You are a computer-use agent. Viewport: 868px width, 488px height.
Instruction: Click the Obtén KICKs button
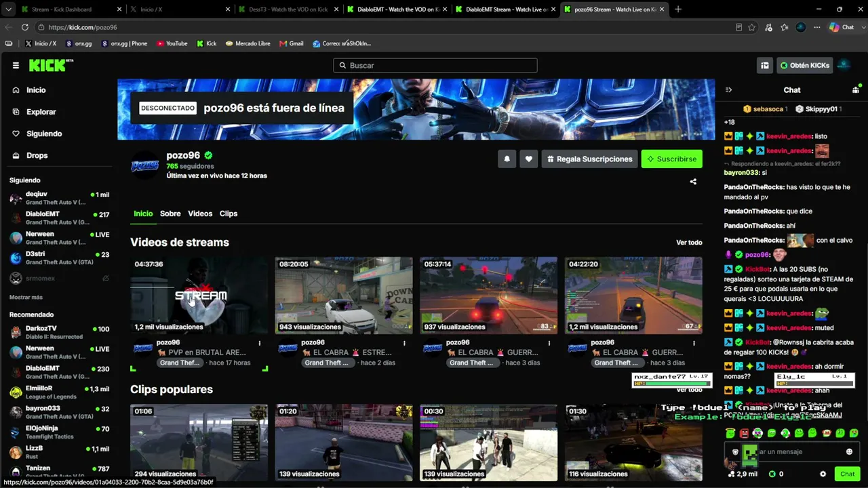tap(805, 66)
